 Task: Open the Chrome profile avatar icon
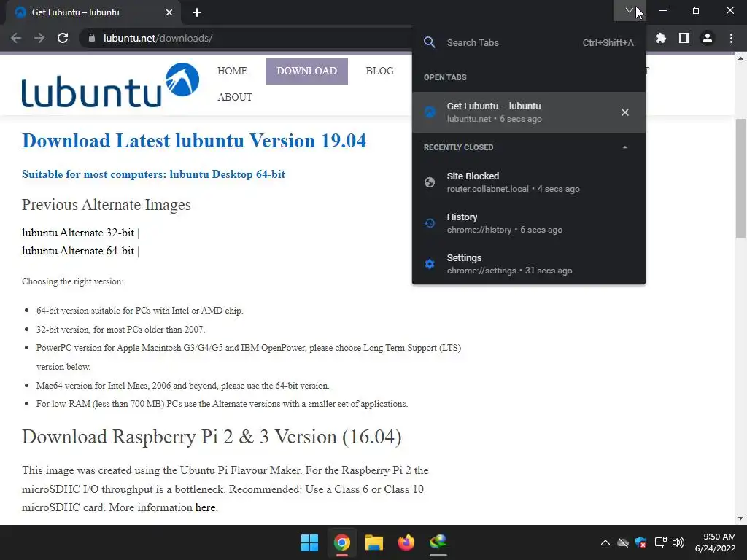click(x=708, y=38)
